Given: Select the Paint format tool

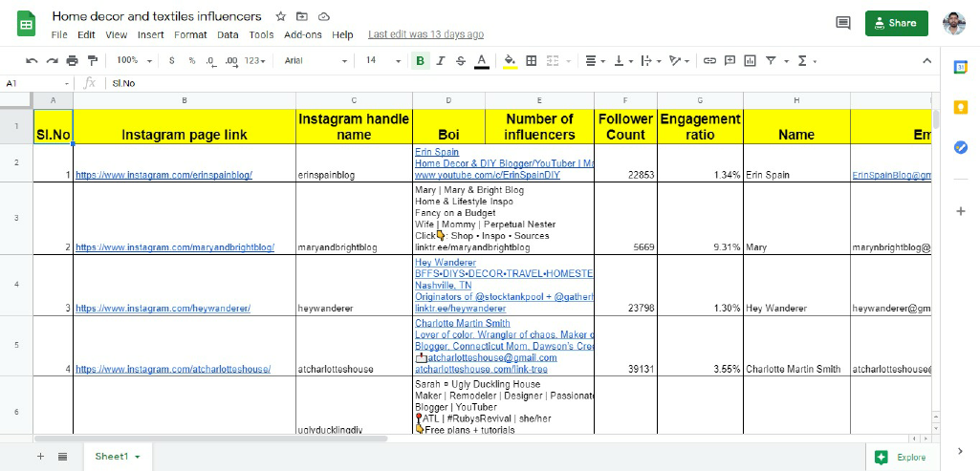Looking at the screenshot, I should coord(93,60).
